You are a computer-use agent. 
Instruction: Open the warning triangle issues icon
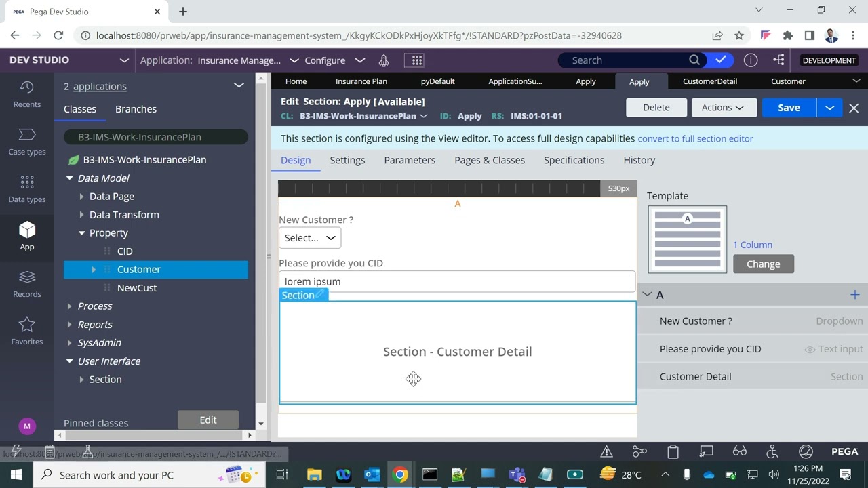tap(607, 451)
